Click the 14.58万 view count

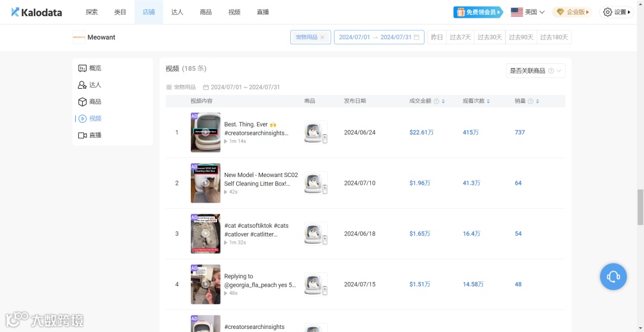(x=473, y=284)
